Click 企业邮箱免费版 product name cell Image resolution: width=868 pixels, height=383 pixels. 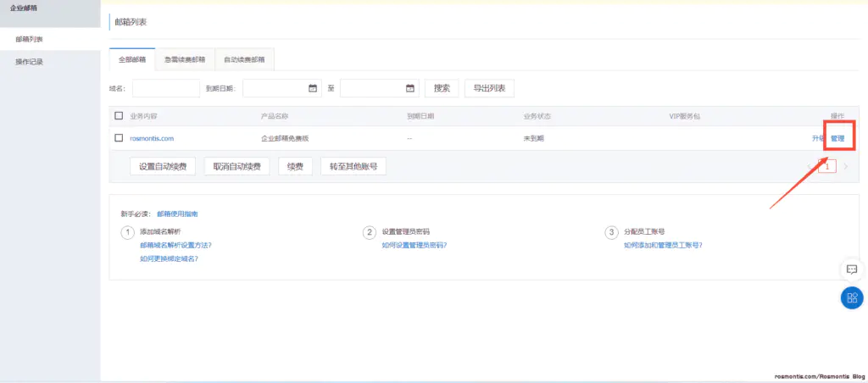(285, 138)
